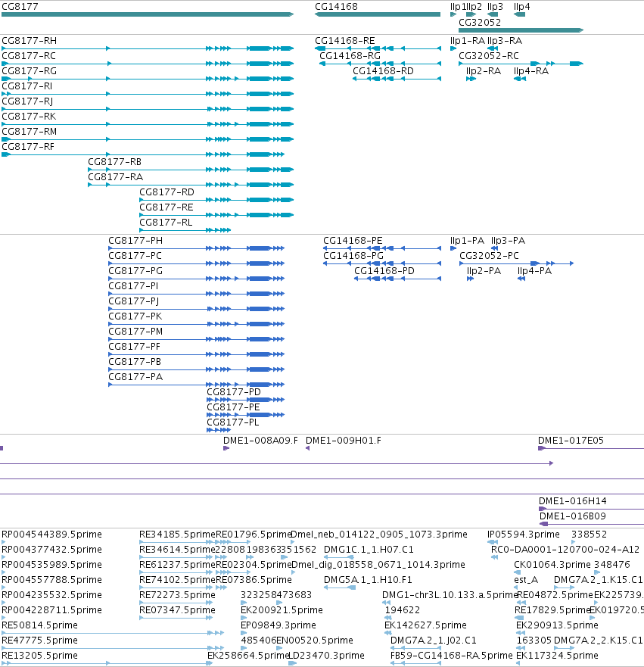Select protein label CG8177-PA
Screen dimensions: 644x667
(x=135, y=377)
